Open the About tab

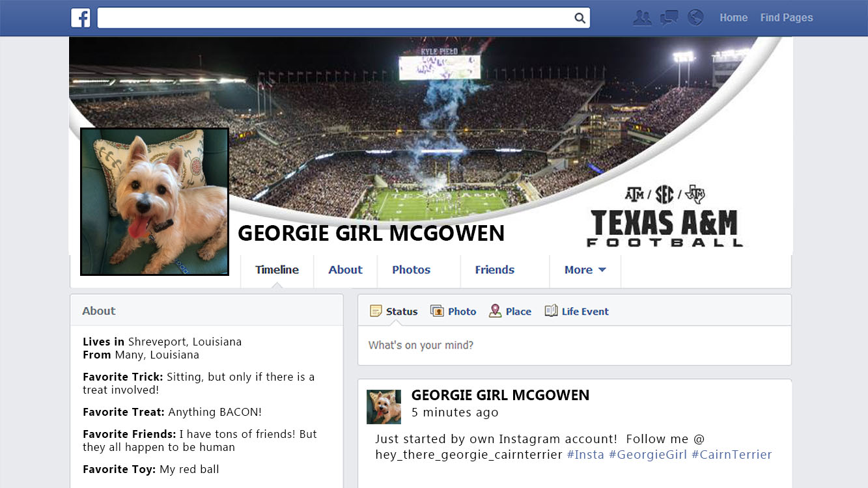click(345, 270)
